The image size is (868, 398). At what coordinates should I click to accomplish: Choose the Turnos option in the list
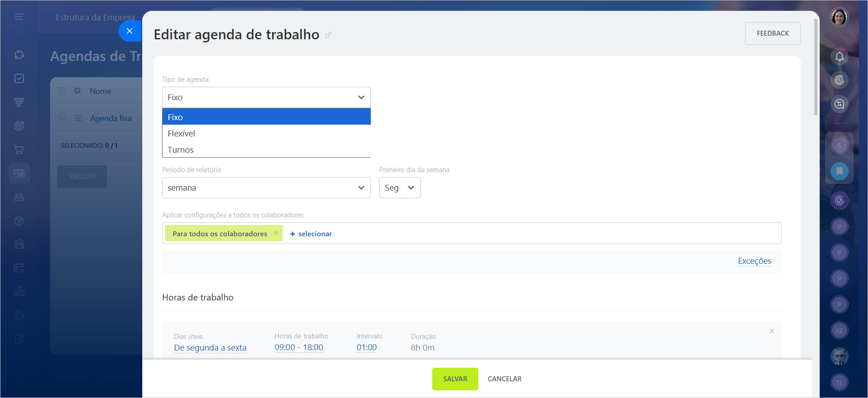coord(266,150)
